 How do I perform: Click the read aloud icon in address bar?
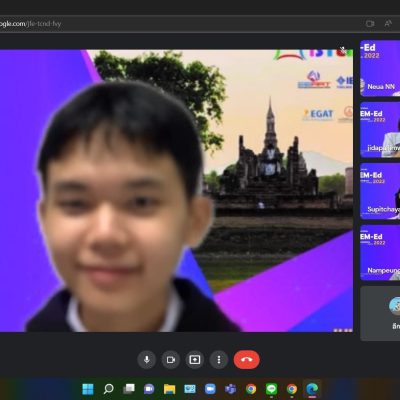click(388, 23)
